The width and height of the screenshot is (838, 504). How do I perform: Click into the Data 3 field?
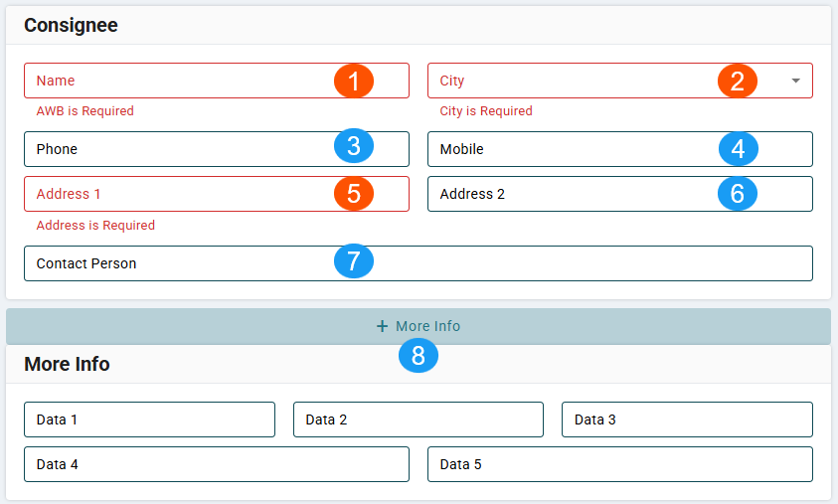tap(687, 420)
